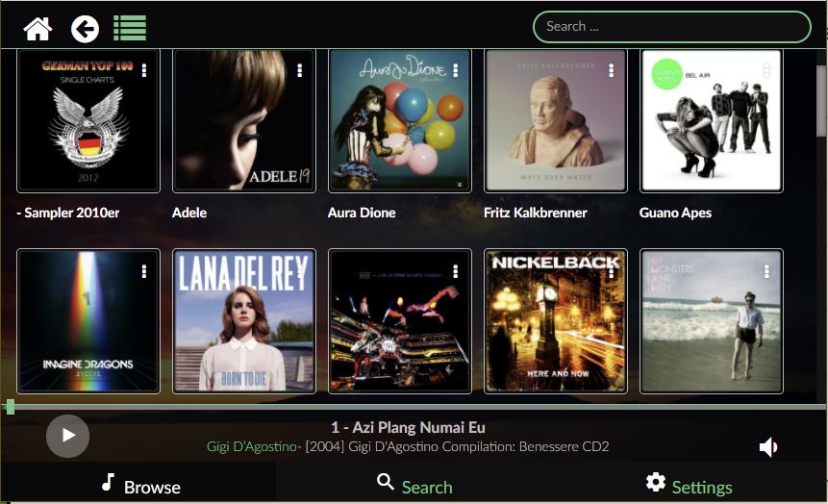Viewport: 828px width, 504px height.
Task: Switch to list view icon
Action: 130,28
